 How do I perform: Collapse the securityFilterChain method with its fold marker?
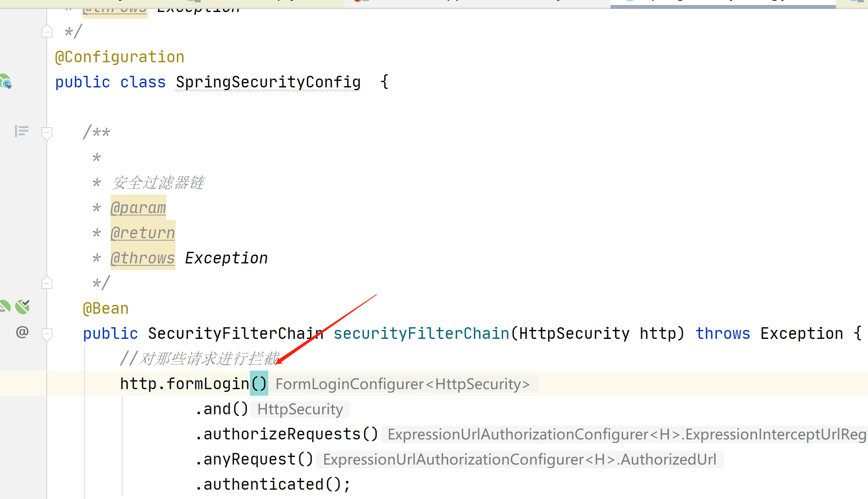pyautogui.click(x=47, y=334)
